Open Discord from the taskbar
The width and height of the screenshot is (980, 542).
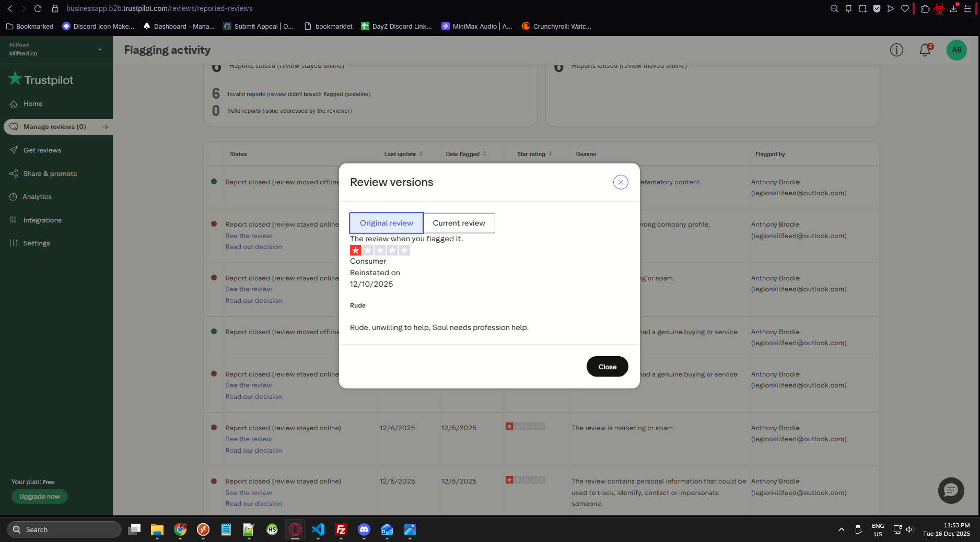click(364, 529)
